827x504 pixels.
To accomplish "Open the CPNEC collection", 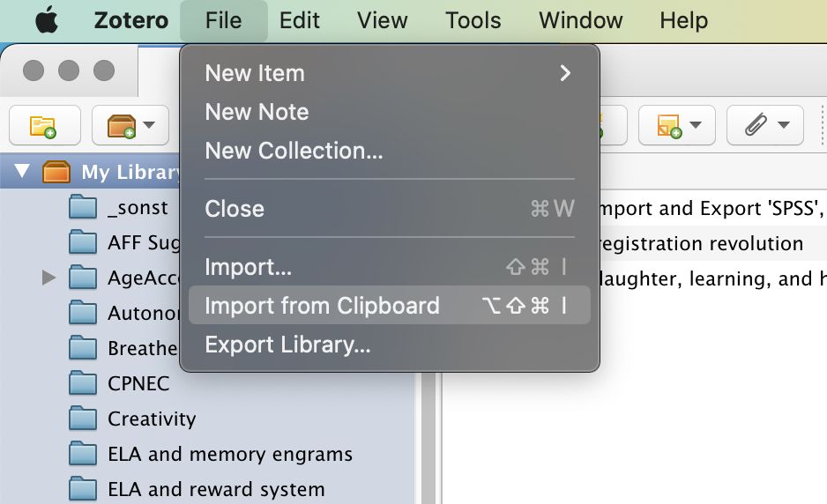I will tap(120, 383).
